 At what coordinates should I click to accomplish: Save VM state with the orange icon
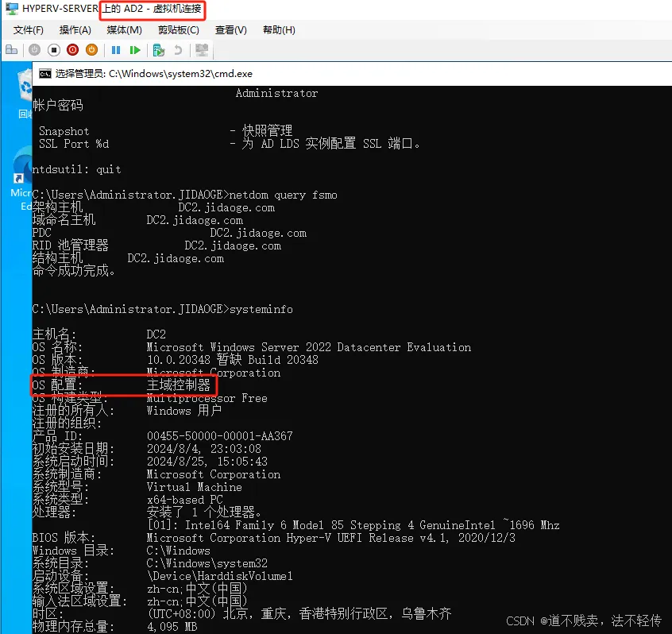click(x=91, y=50)
